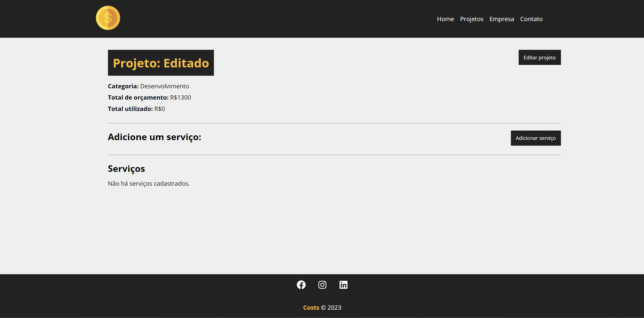Click the Categoria Desenvolvimento text

[x=148, y=86]
